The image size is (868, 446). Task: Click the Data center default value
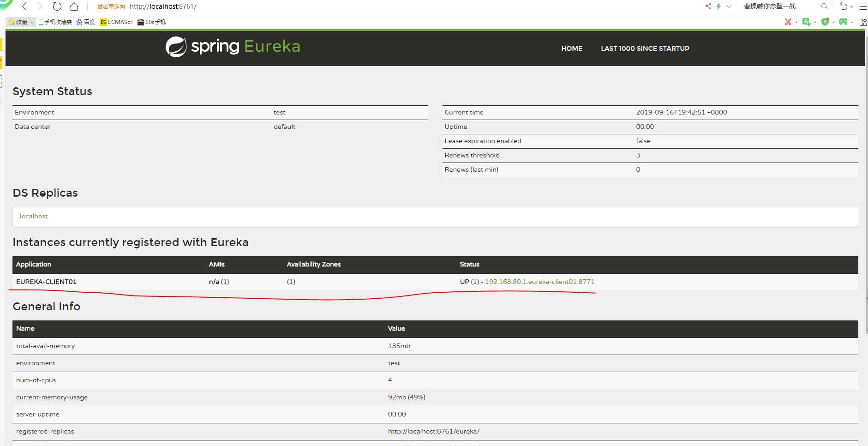tap(284, 127)
